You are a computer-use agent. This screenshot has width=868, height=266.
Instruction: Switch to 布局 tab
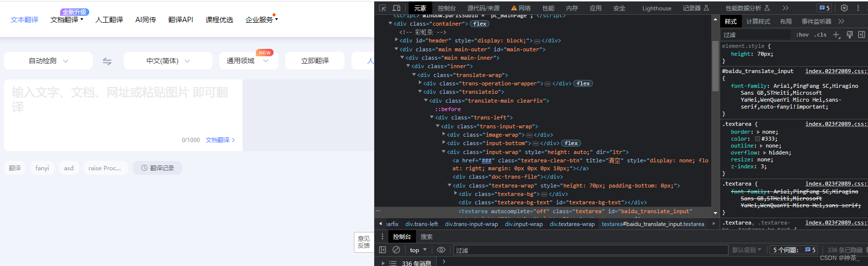click(x=786, y=21)
